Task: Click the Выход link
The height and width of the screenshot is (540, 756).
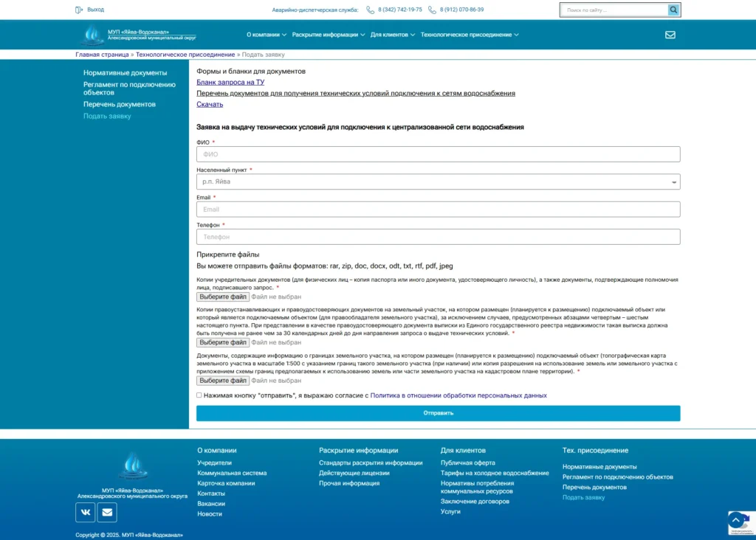Action: pyautogui.click(x=95, y=10)
